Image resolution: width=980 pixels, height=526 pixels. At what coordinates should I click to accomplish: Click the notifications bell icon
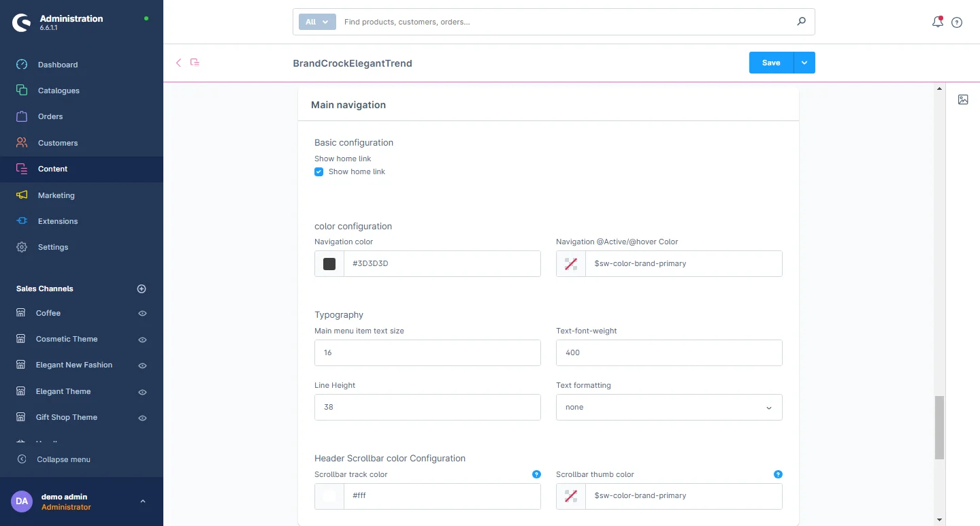pyautogui.click(x=937, y=22)
